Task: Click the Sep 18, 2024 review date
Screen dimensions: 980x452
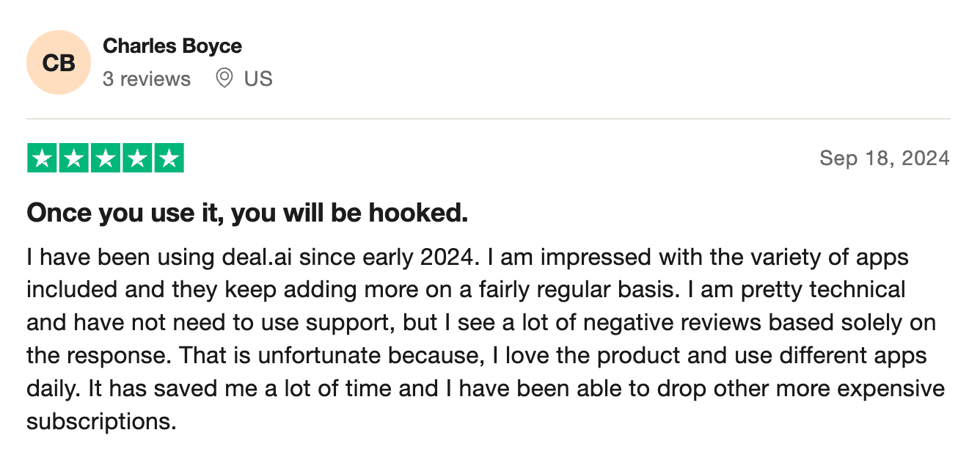Action: click(885, 158)
